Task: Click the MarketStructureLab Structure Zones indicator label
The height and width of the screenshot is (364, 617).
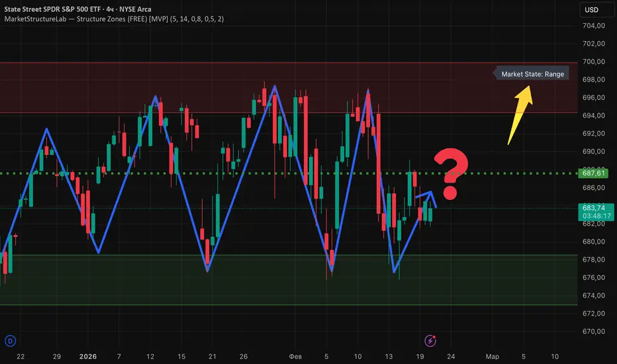Action: [x=114, y=19]
